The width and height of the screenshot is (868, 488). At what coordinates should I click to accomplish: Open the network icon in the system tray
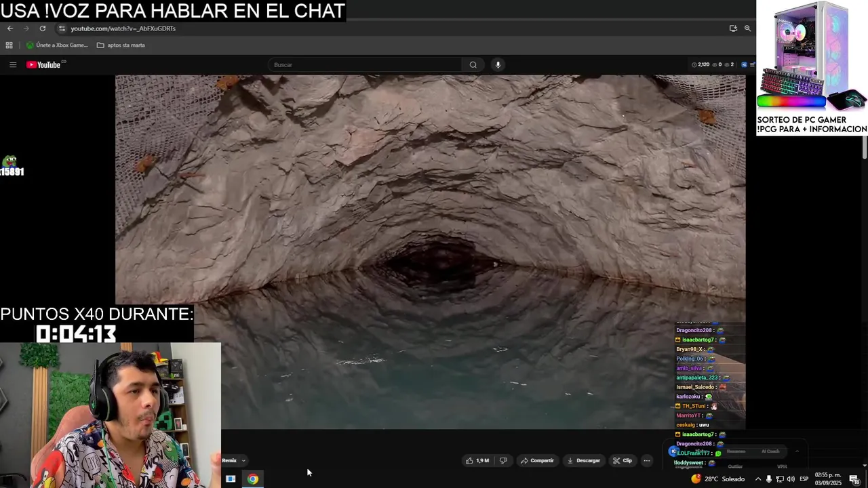(x=780, y=479)
